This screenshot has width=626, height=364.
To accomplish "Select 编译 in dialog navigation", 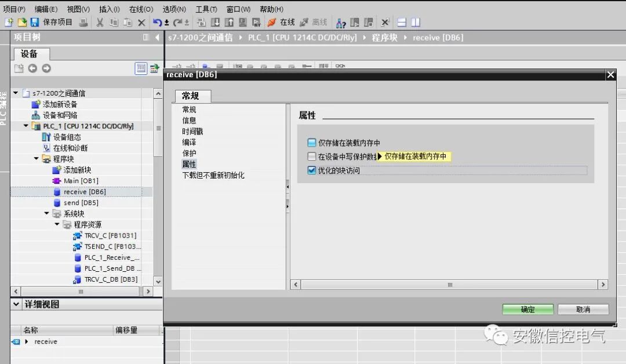I will (x=189, y=142).
